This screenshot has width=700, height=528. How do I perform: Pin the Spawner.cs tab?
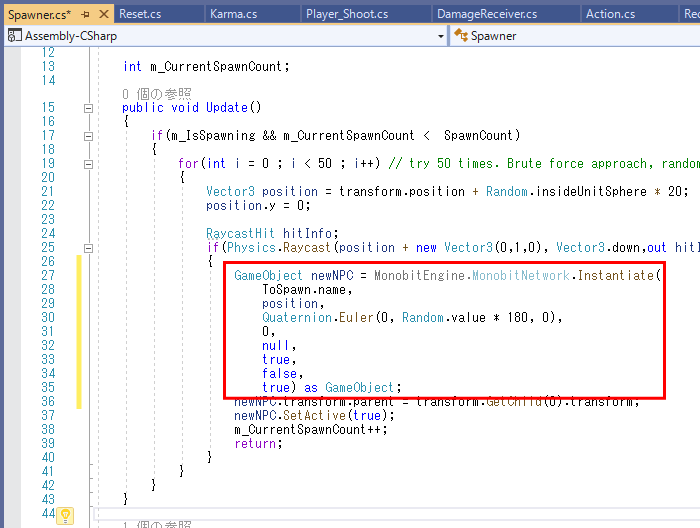pyautogui.click(x=85, y=14)
